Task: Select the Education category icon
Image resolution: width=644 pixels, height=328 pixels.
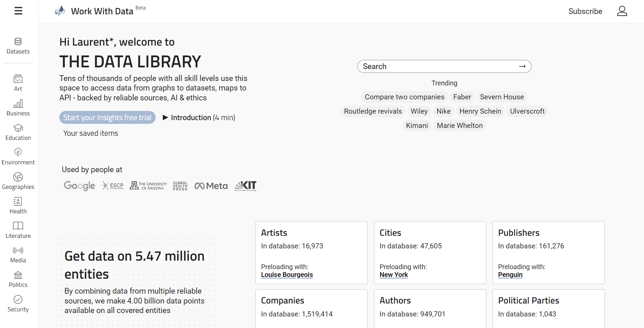Action: coord(18,128)
